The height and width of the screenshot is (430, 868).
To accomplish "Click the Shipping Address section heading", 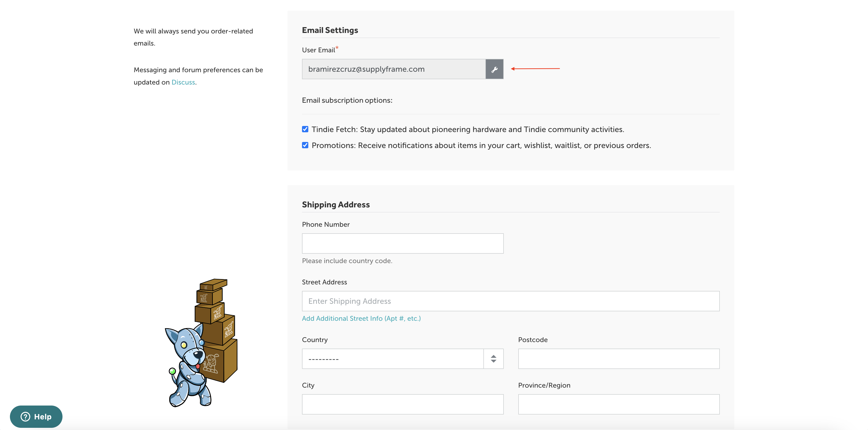I will coord(336,204).
